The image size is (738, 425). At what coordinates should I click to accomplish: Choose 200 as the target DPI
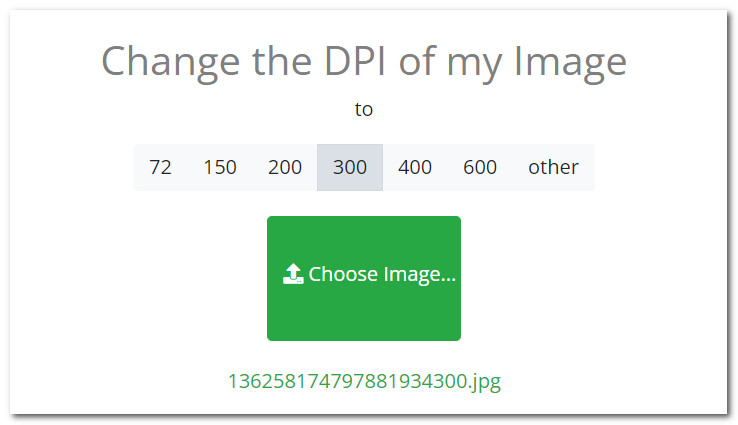click(285, 168)
